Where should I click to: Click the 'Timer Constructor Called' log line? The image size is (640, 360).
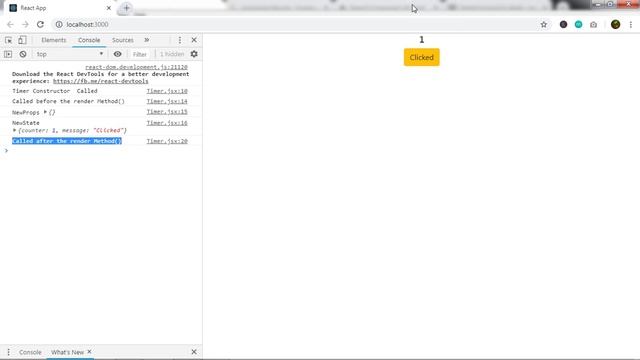55,91
